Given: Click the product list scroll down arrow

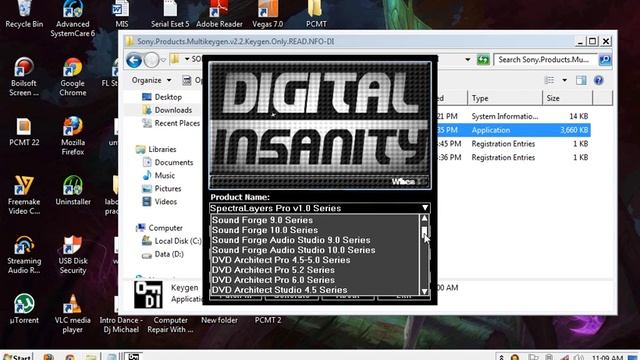Looking at the screenshot, I should pos(424,291).
